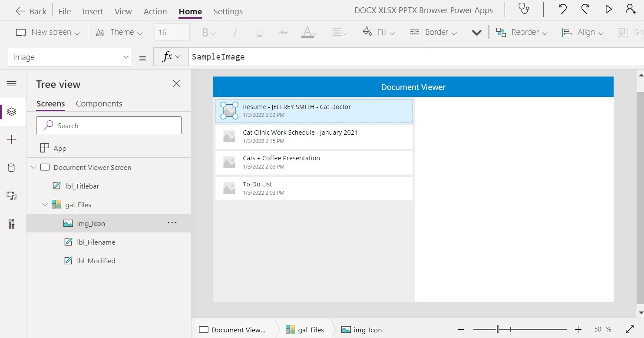Collapse the gal_Files tree node
This screenshot has height=338, width=644.
45,204
